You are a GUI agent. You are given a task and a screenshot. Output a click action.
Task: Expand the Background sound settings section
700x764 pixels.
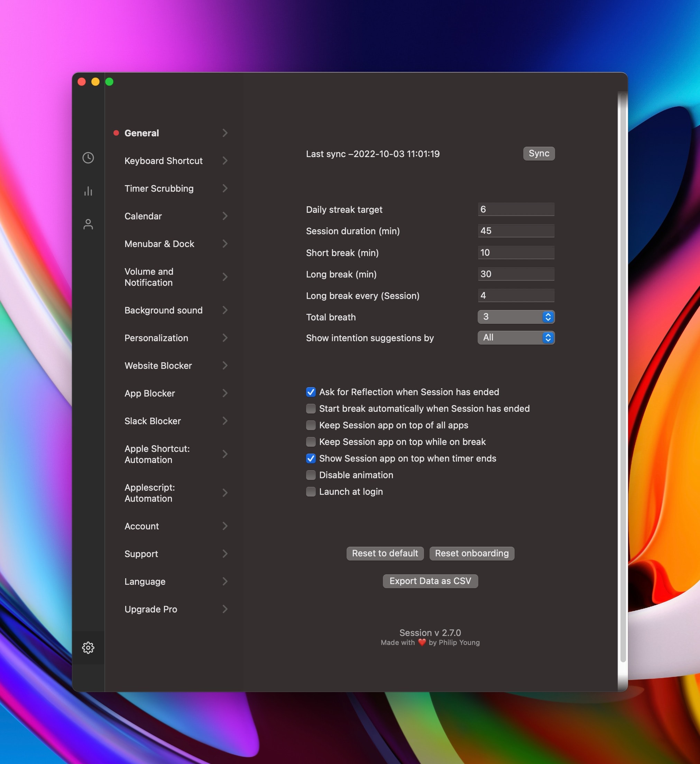click(x=164, y=310)
